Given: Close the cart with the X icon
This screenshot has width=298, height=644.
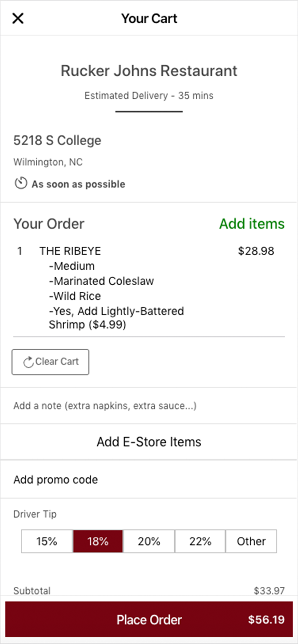Looking at the screenshot, I should tap(18, 18).
